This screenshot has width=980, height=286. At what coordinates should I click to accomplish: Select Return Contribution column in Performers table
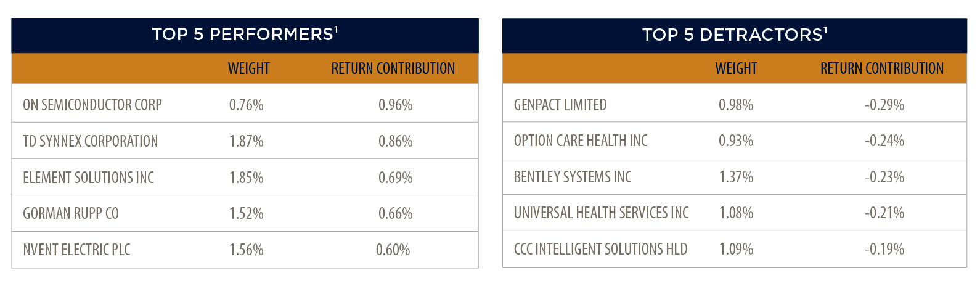tap(393, 68)
